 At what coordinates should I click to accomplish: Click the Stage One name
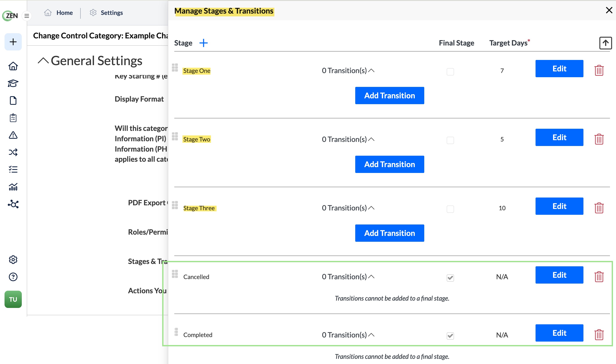[196, 71]
